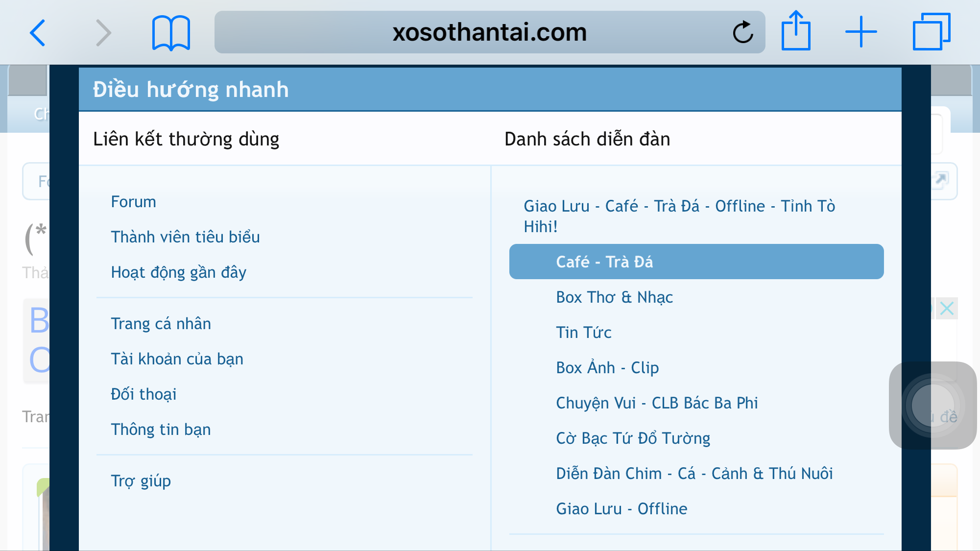Close the advertisement X icon
980x551 pixels.
pos(947,309)
